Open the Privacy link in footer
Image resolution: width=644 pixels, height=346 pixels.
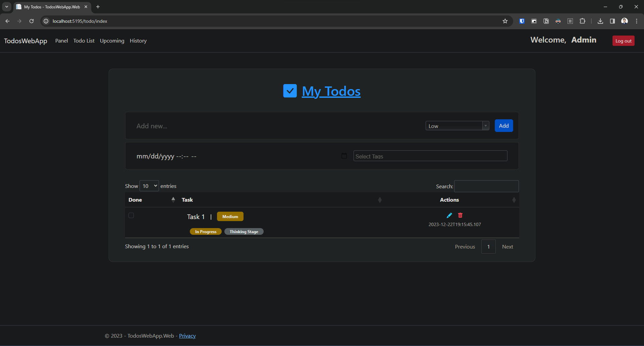(x=187, y=336)
